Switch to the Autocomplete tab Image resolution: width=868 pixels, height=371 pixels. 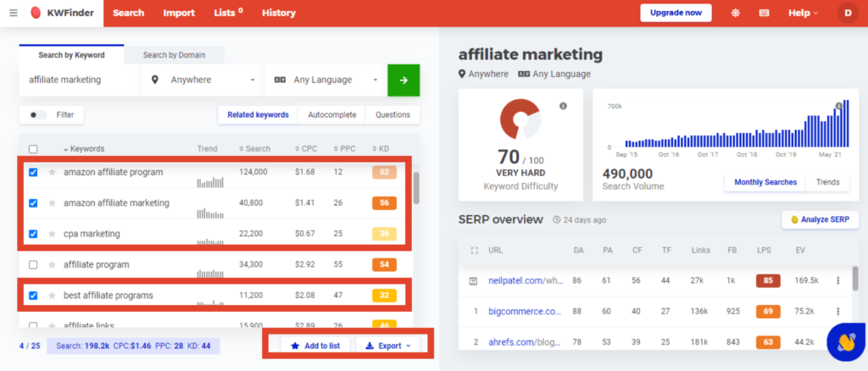click(x=331, y=115)
